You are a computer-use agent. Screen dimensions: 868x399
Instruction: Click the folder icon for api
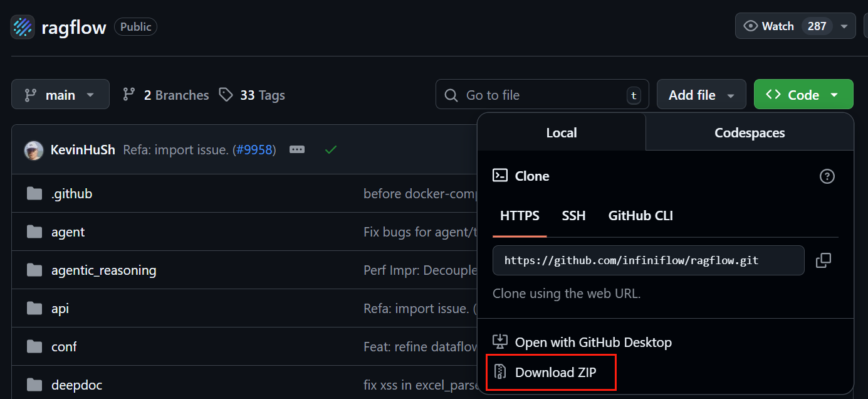pyautogui.click(x=34, y=308)
